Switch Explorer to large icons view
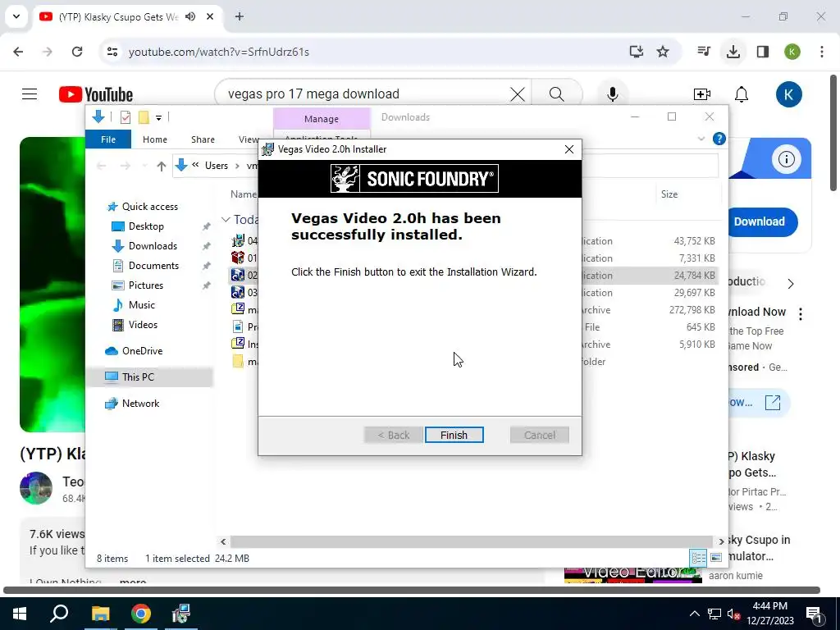 [x=715, y=558]
